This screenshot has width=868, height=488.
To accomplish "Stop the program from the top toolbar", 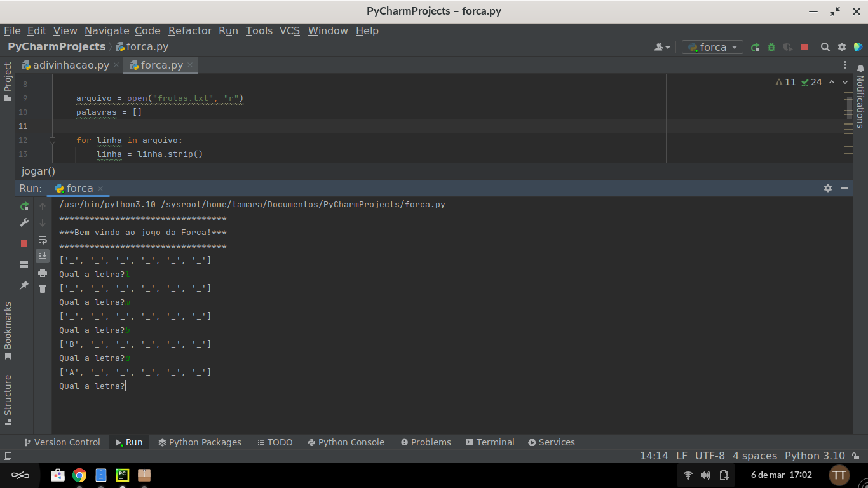I will click(x=804, y=47).
